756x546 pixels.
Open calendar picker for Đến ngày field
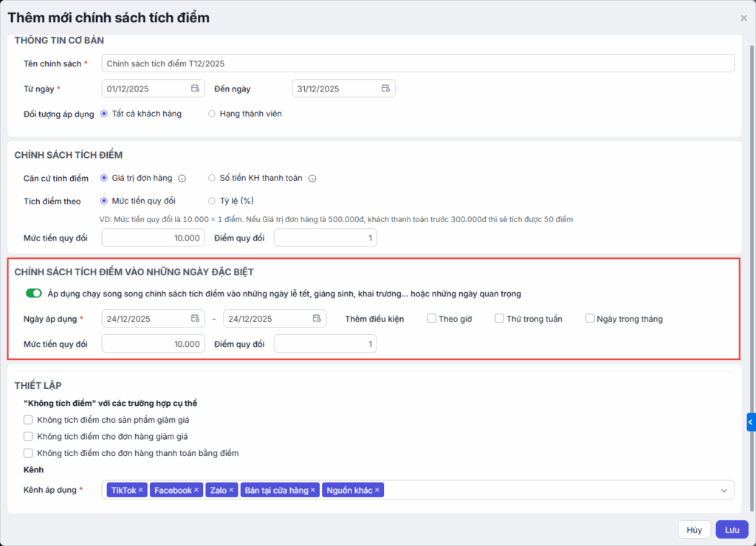pyautogui.click(x=385, y=89)
